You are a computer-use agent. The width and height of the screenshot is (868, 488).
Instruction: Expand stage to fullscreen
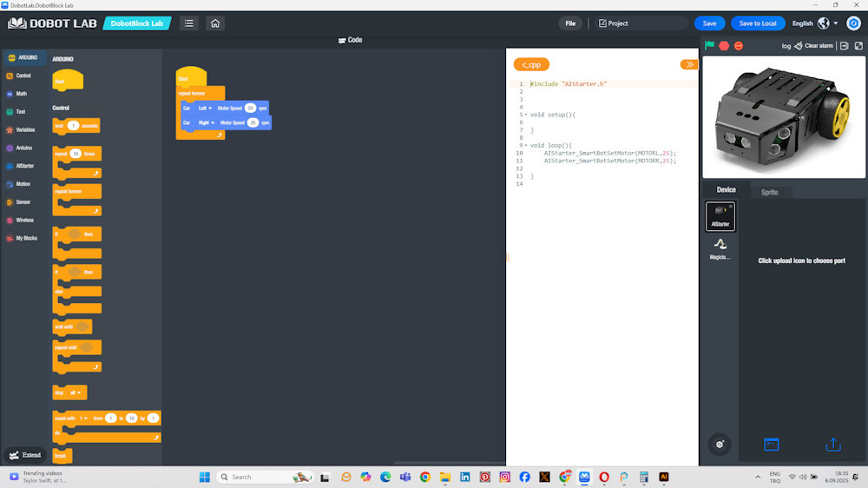click(858, 45)
